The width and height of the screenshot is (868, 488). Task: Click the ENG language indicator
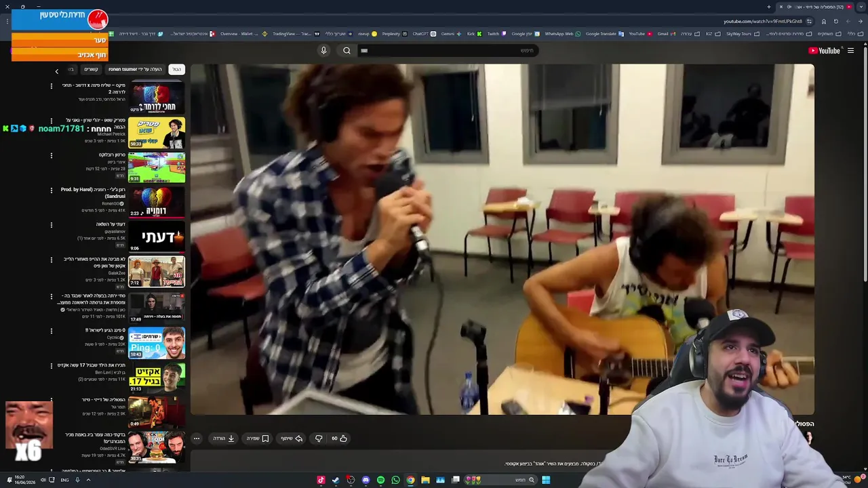tap(64, 480)
